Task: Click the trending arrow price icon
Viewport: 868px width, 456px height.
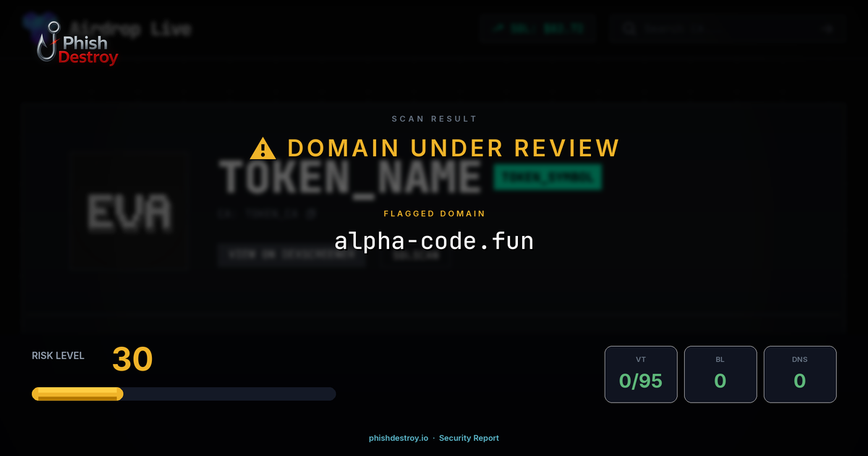Action: [498, 28]
